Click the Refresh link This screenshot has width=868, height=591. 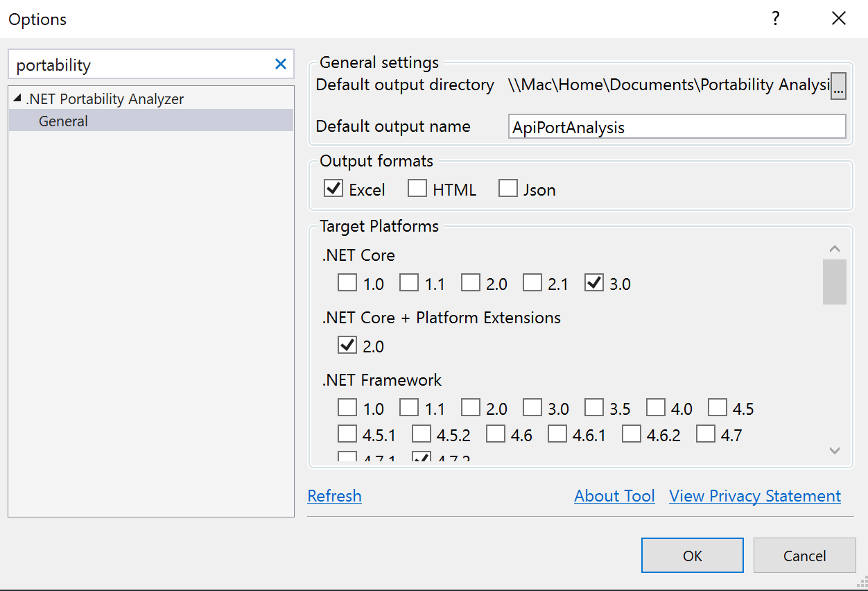click(x=335, y=496)
